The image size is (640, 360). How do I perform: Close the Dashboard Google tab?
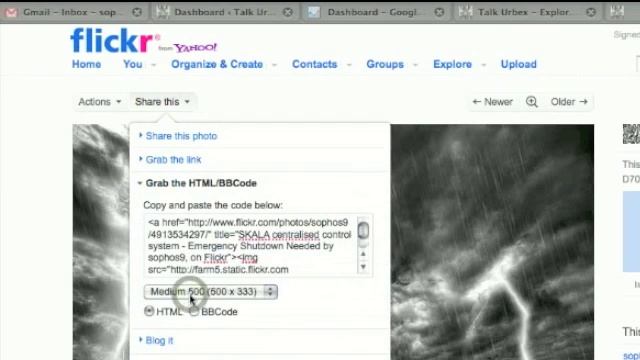point(439,12)
